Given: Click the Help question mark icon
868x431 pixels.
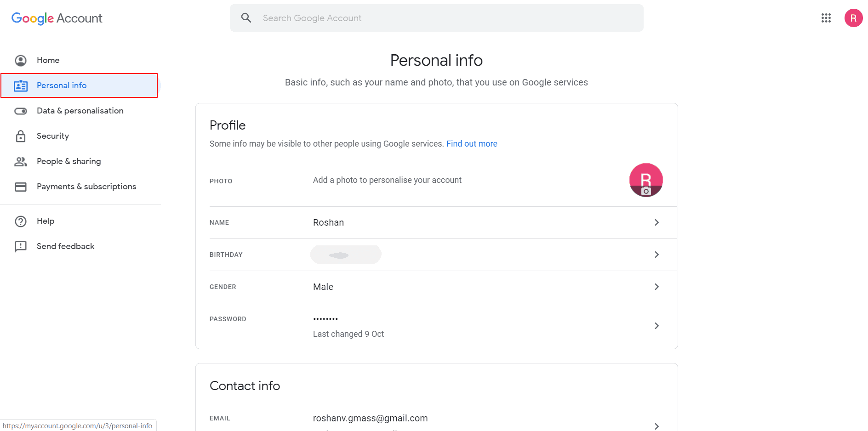Looking at the screenshot, I should (x=21, y=221).
